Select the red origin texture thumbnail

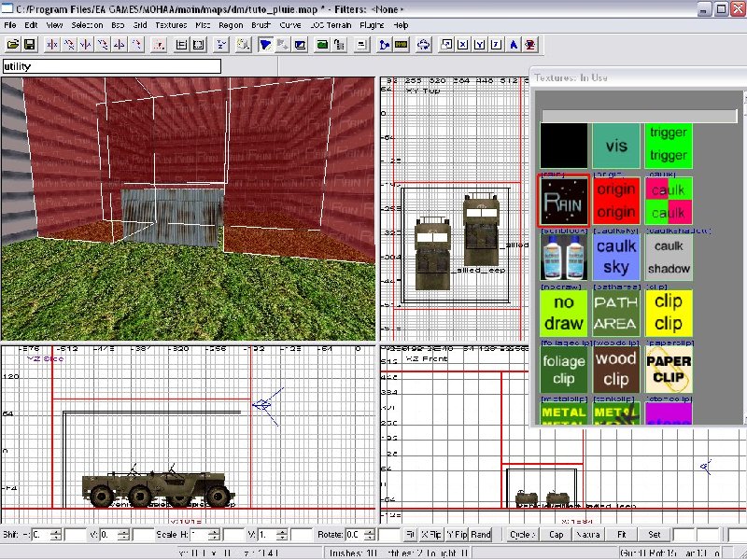[x=616, y=201]
